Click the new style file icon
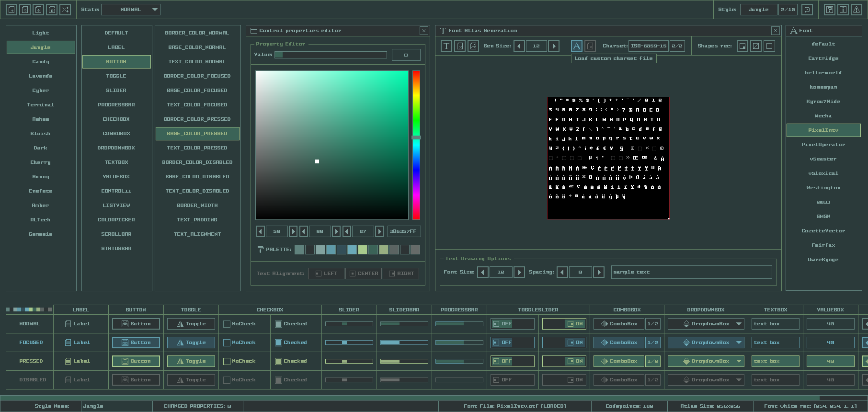Image resolution: width=868 pixels, height=412 pixels. (x=11, y=10)
